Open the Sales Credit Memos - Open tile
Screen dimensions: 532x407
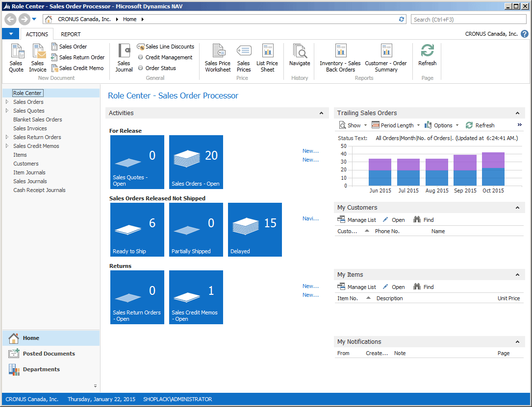click(x=196, y=297)
